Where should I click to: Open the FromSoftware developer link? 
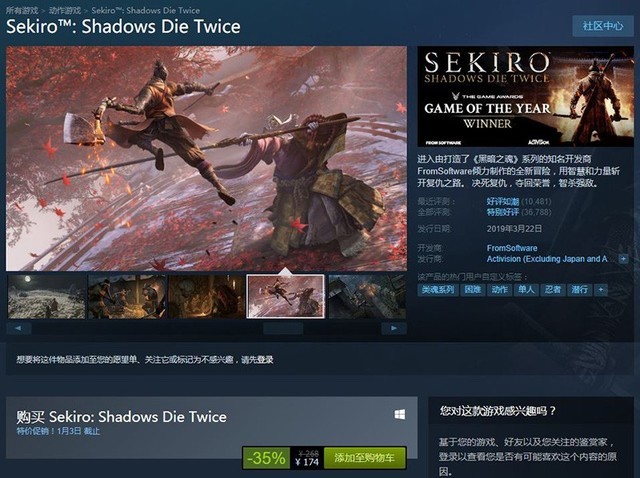coord(512,248)
